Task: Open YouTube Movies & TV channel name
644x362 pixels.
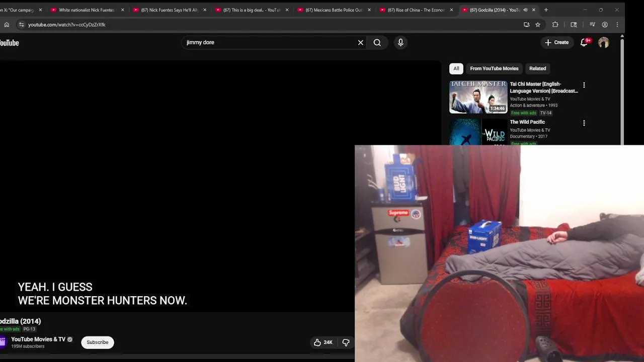Action: pyautogui.click(x=38, y=339)
